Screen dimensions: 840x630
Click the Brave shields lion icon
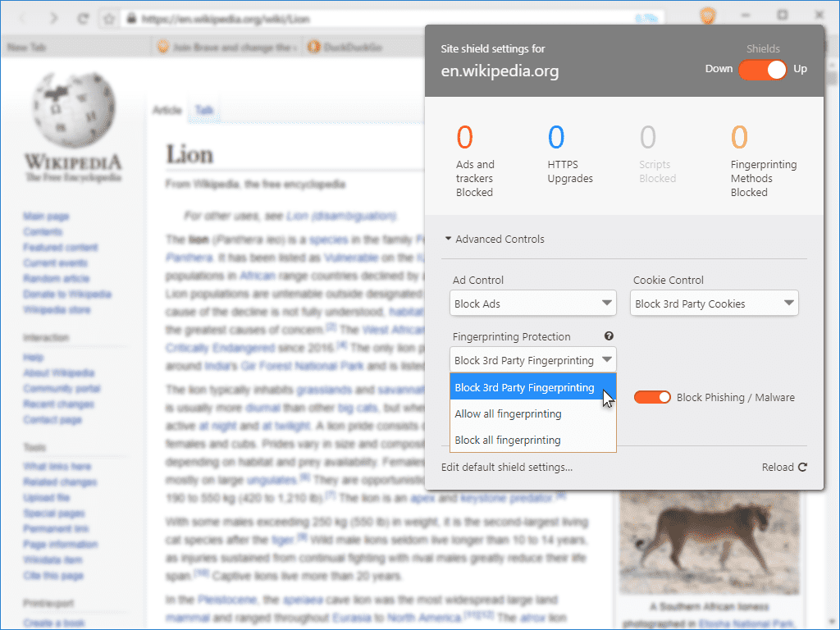pyautogui.click(x=708, y=16)
